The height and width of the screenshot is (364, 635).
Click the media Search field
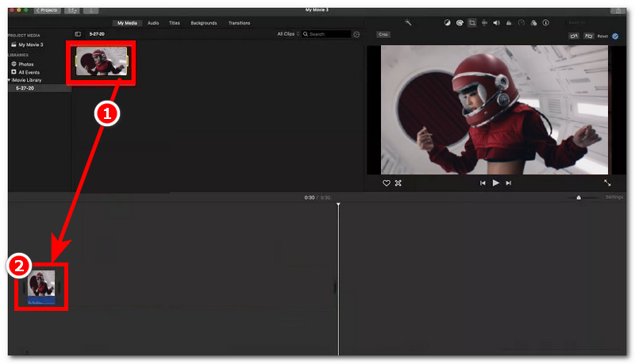326,34
